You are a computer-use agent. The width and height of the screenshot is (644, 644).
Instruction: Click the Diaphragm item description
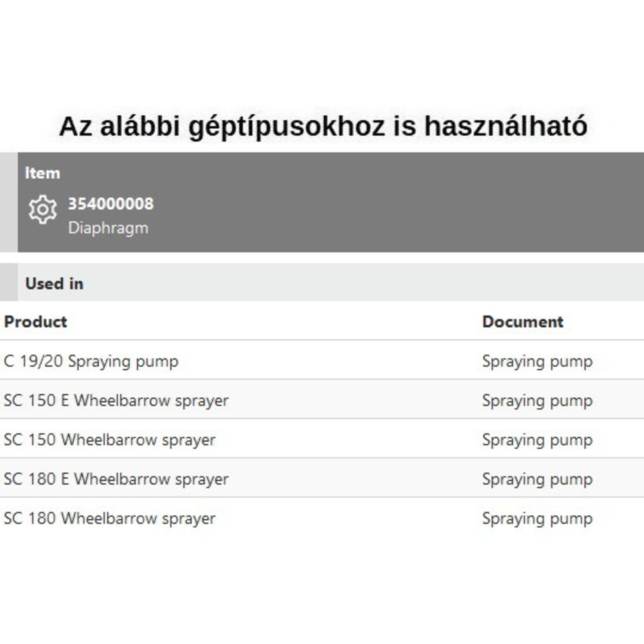click(108, 228)
